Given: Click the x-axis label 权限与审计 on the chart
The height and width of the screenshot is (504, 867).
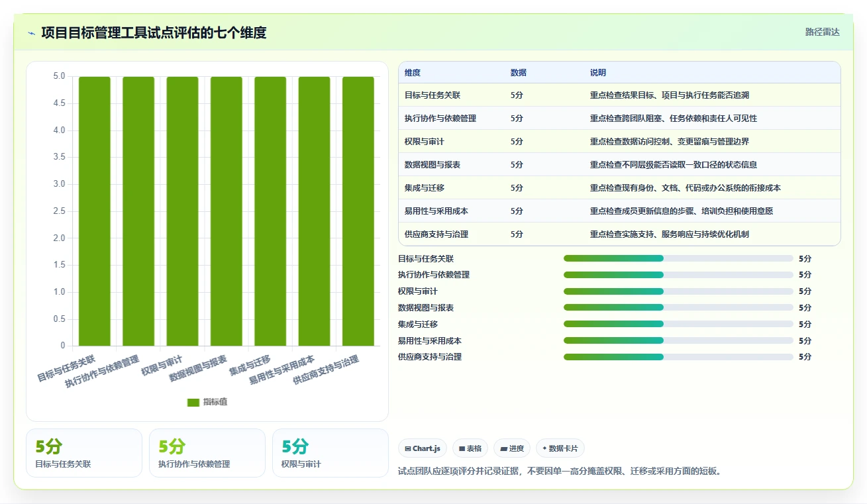Looking at the screenshot, I should click(x=162, y=365).
